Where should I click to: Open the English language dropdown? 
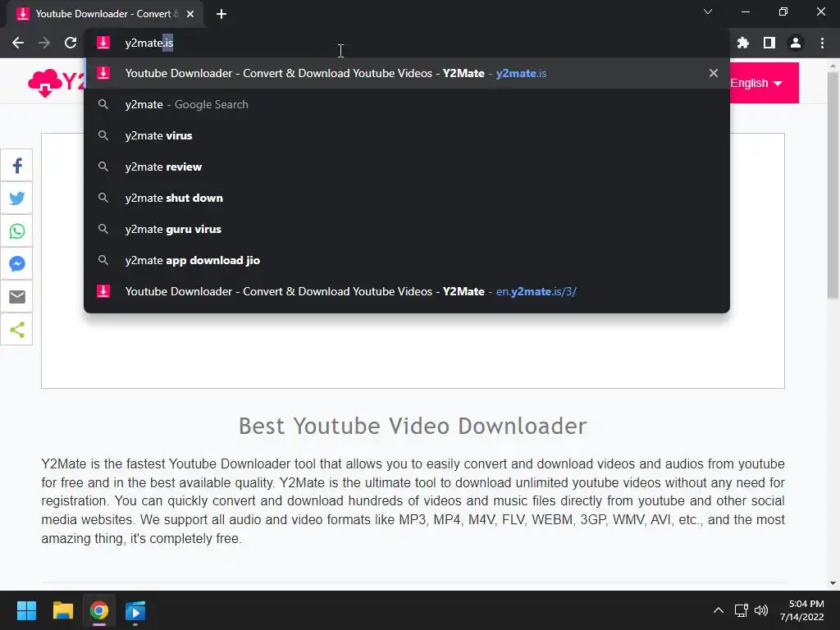point(764,83)
